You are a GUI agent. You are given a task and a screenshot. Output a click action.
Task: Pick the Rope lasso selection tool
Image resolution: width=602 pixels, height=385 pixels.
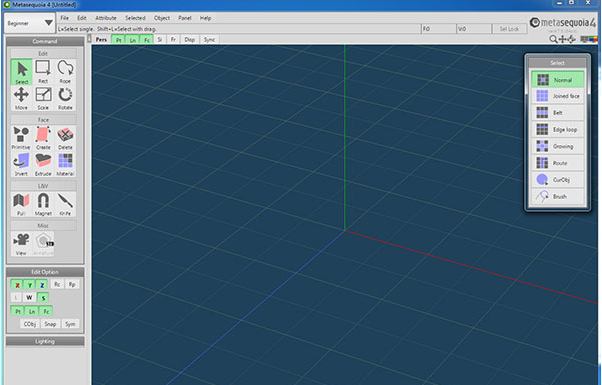pos(65,72)
